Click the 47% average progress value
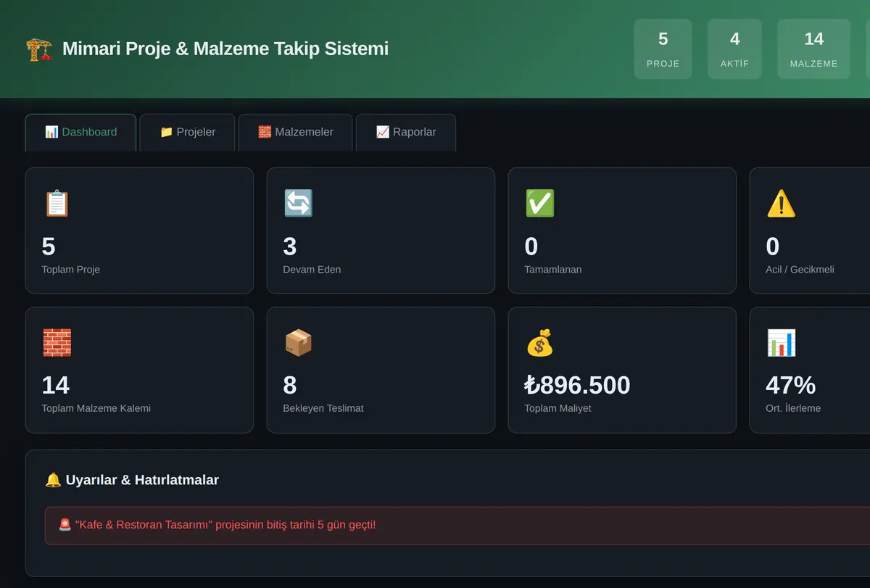Image resolution: width=870 pixels, height=588 pixels. pos(790,385)
